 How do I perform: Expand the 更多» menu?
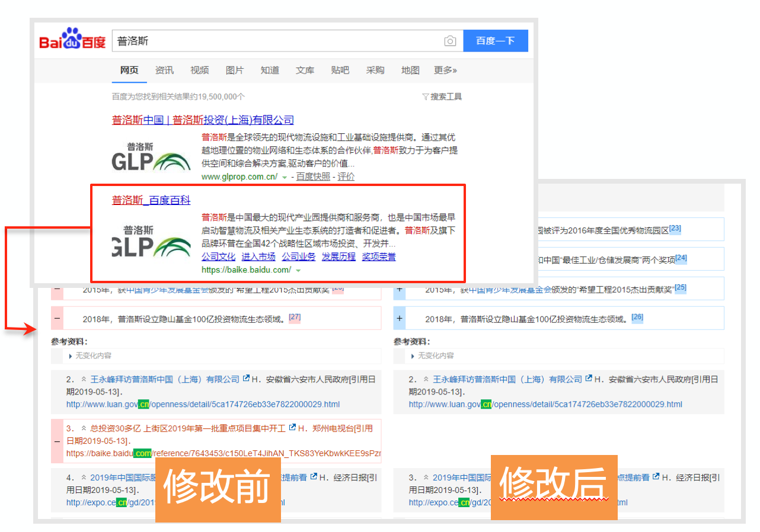(x=445, y=70)
